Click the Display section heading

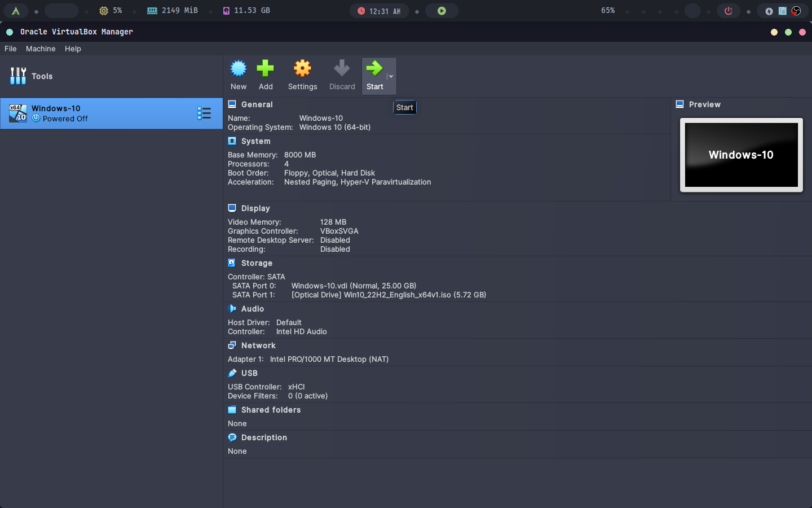click(x=255, y=208)
